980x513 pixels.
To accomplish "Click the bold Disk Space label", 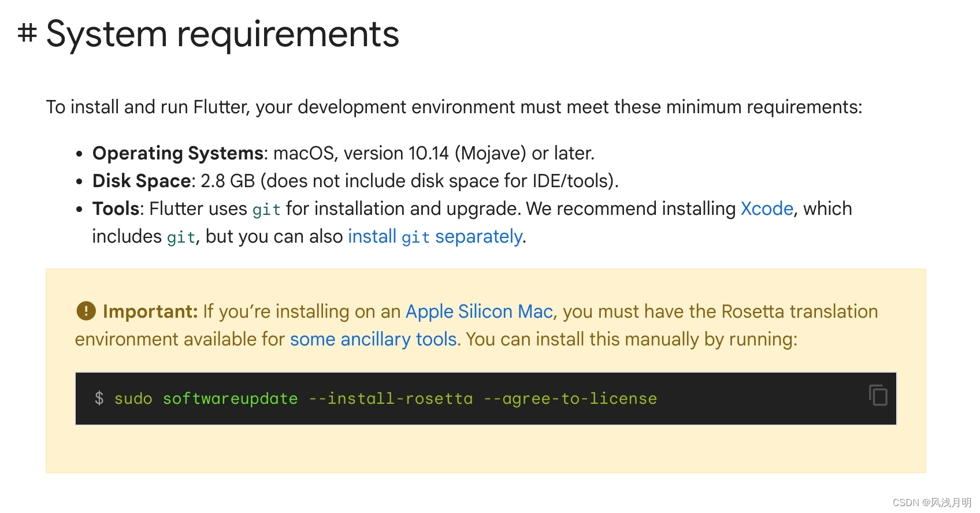I will click(142, 181).
